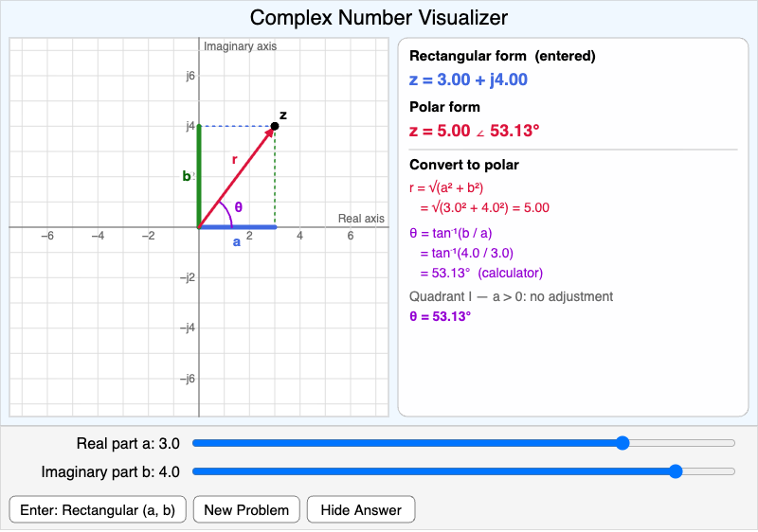Click the blue a label under the real axis
The image size is (758, 532).
(236, 242)
